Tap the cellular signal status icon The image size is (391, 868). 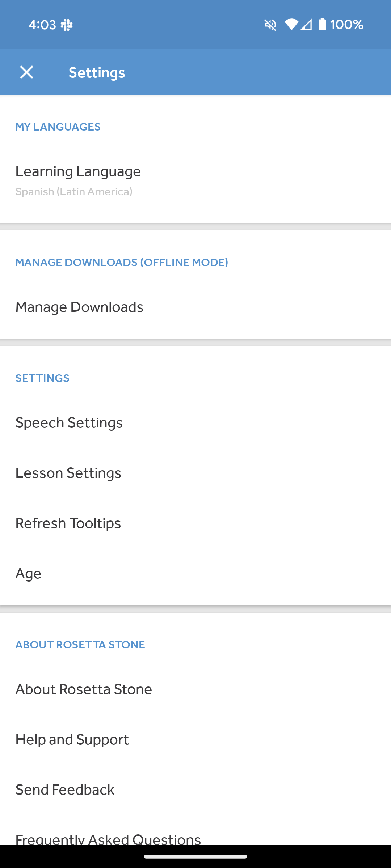(x=306, y=25)
